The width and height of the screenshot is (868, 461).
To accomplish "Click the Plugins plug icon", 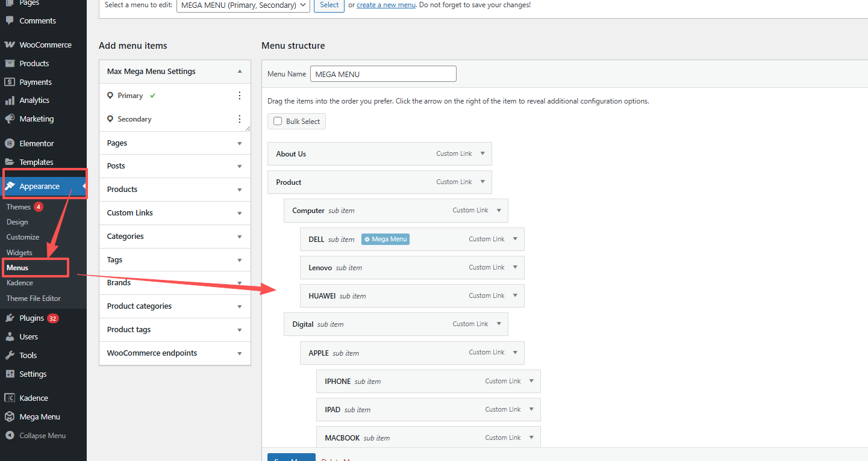I will coord(10,318).
